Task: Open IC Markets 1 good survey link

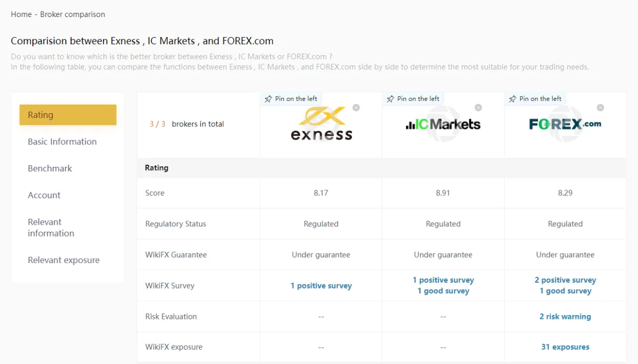Action: [x=443, y=291]
